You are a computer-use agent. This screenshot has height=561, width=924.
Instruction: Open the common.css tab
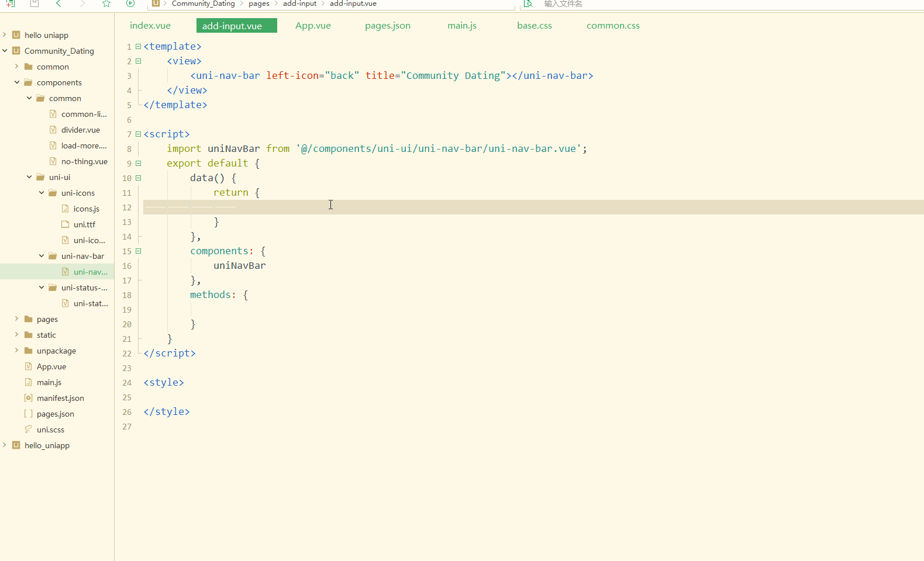click(613, 26)
